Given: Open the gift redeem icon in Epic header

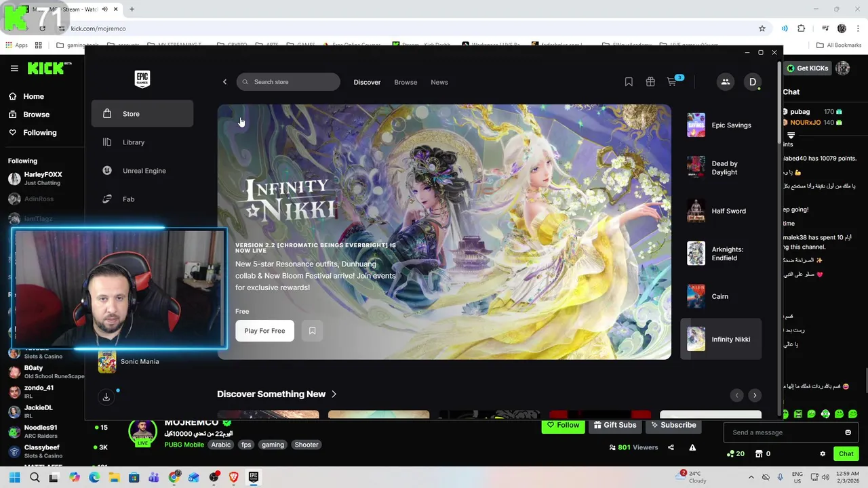Looking at the screenshot, I should coord(650,82).
